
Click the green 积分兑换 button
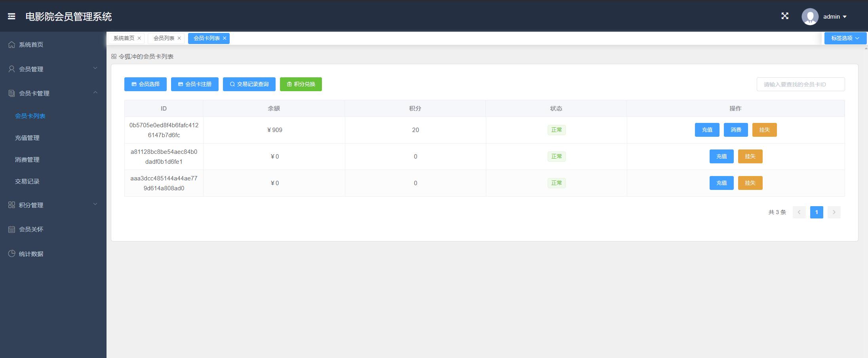click(301, 84)
